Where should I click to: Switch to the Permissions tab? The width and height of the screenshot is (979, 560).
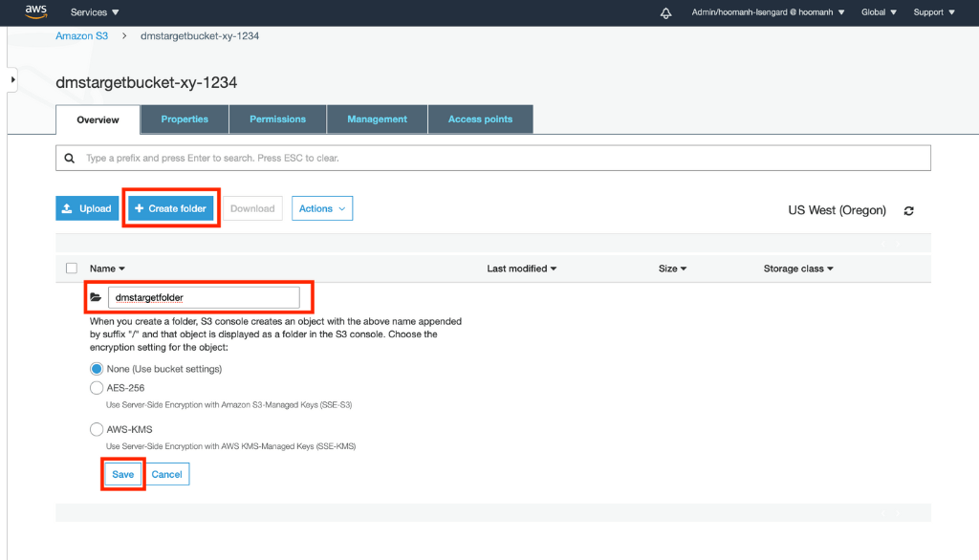pyautogui.click(x=277, y=119)
